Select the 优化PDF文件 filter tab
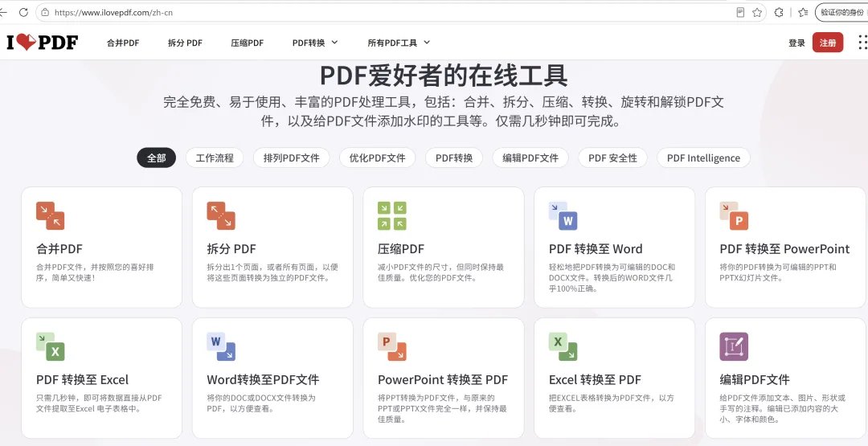868x446 pixels. [378, 158]
